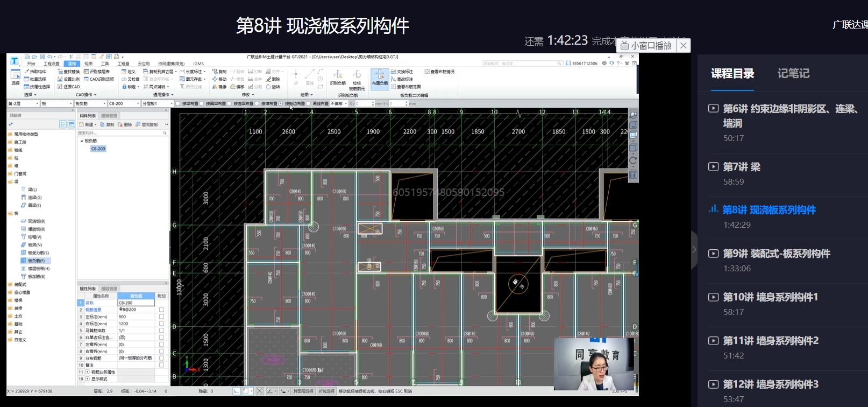The width and height of the screenshot is (868, 407).
Task: Select the 按板边布置 radio option
Action: [x=281, y=103]
